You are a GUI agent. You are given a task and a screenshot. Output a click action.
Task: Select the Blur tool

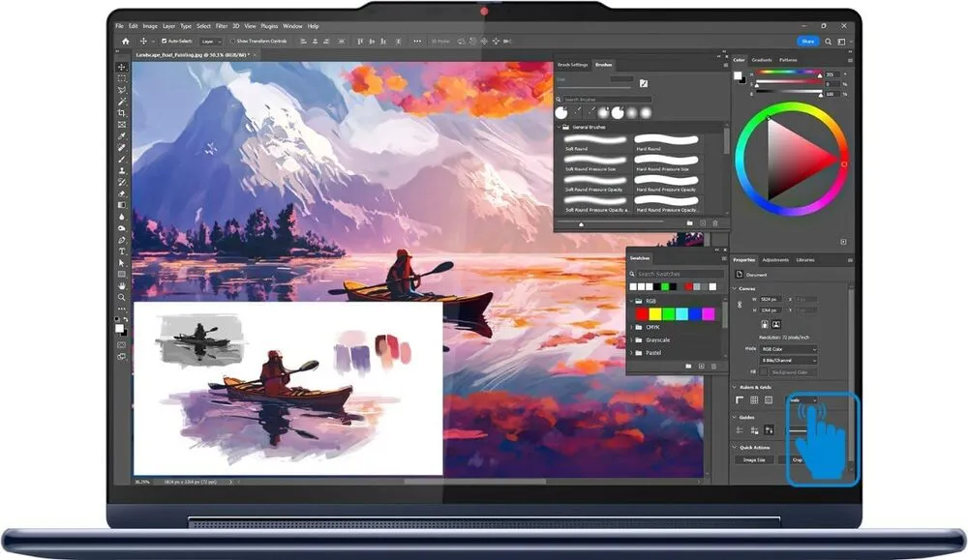tap(122, 217)
